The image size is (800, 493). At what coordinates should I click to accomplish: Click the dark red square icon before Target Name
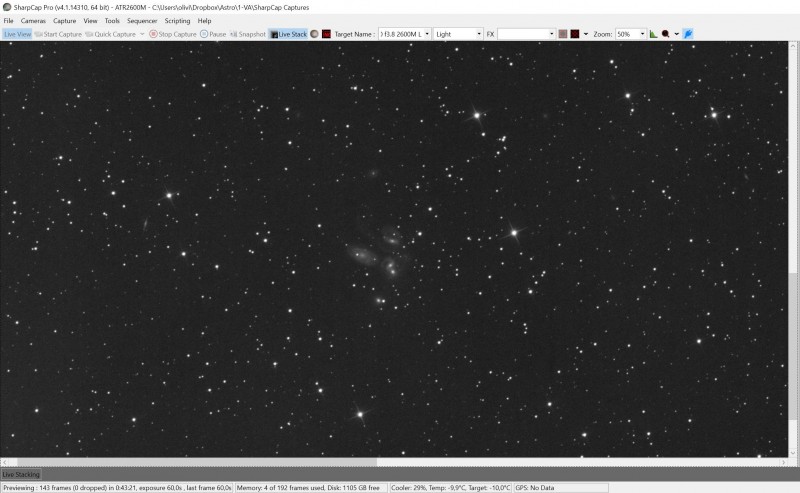point(327,34)
